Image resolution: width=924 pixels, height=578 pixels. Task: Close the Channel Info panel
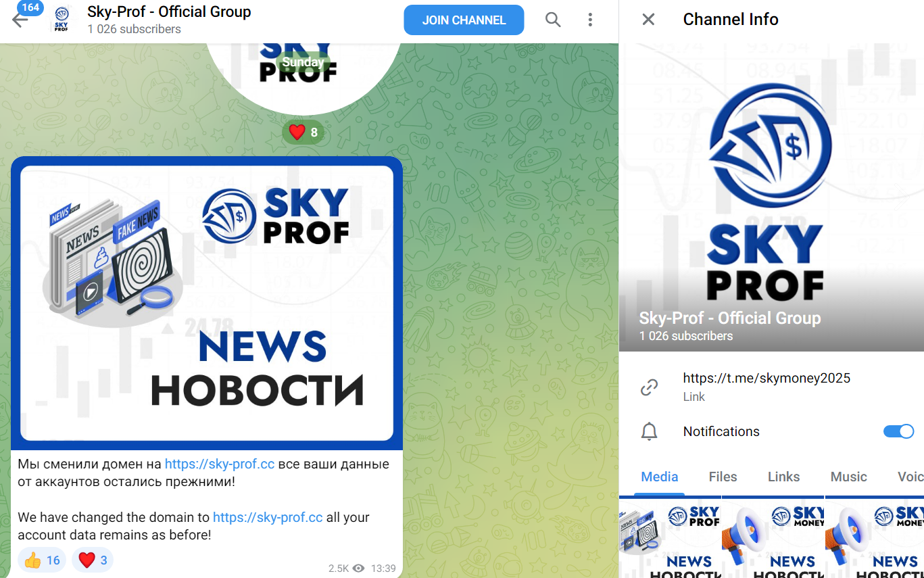pos(648,20)
